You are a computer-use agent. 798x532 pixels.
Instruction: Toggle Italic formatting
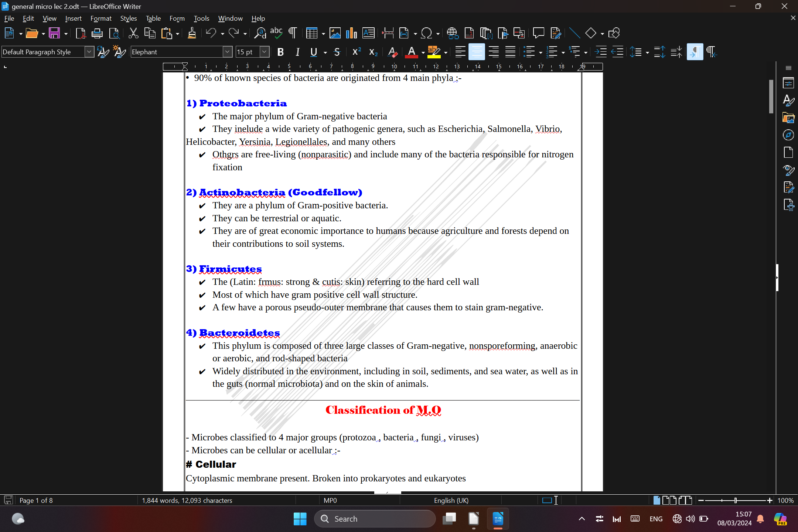[297, 52]
